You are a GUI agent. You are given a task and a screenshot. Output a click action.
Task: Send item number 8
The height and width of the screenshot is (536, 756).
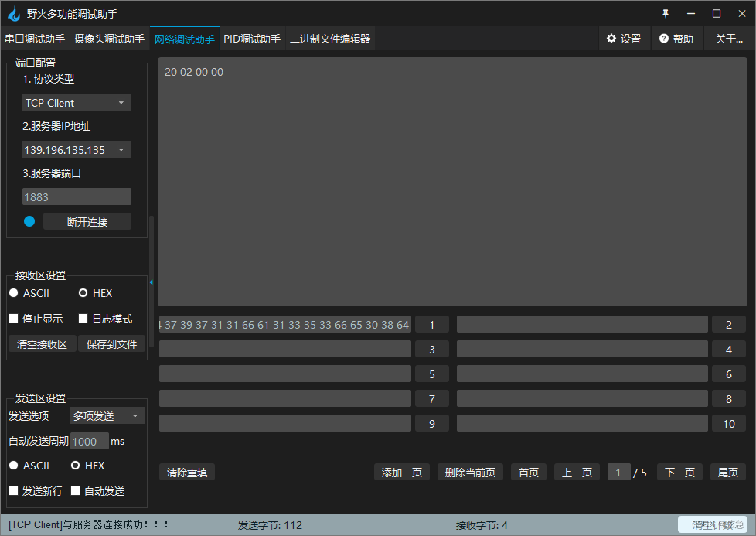pyautogui.click(x=729, y=399)
